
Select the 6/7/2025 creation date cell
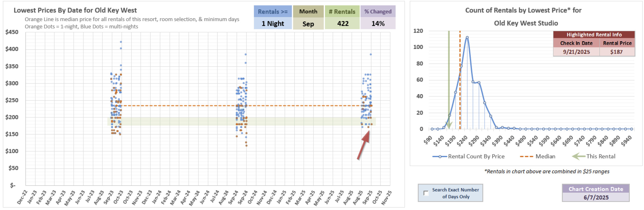[x=596, y=197]
